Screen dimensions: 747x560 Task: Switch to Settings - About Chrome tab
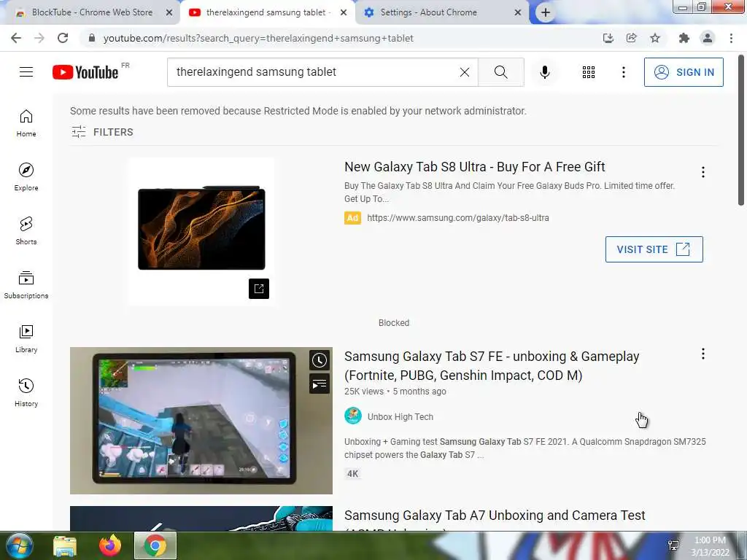(429, 12)
